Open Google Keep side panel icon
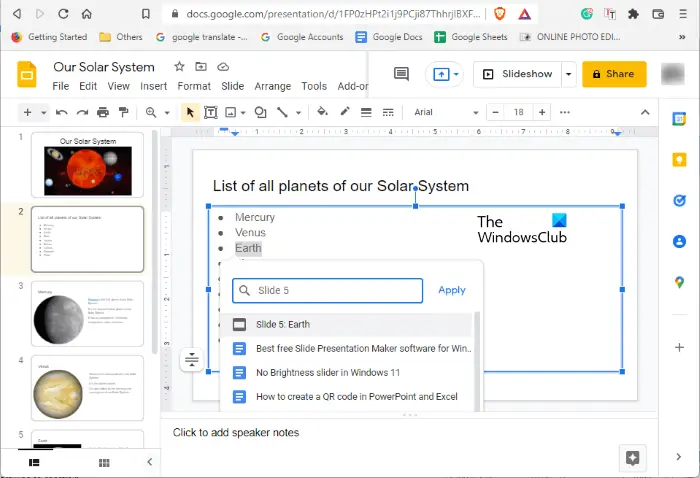The image size is (700, 478). pyautogui.click(x=679, y=160)
